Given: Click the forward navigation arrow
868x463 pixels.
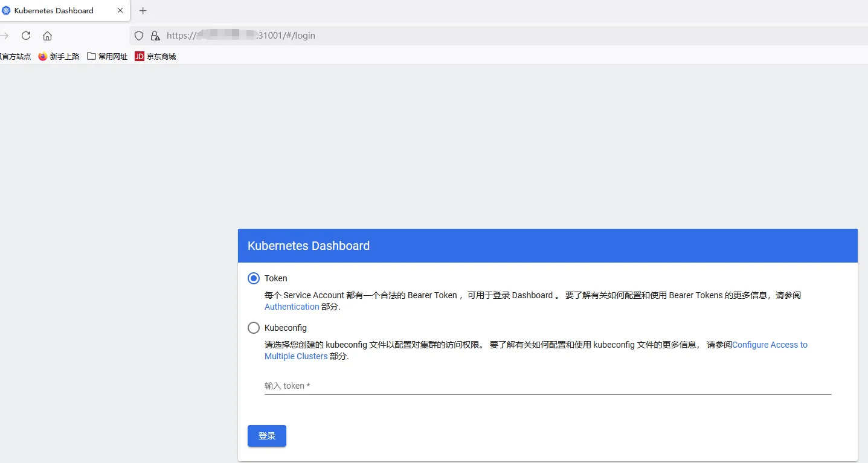Looking at the screenshot, I should [4, 36].
